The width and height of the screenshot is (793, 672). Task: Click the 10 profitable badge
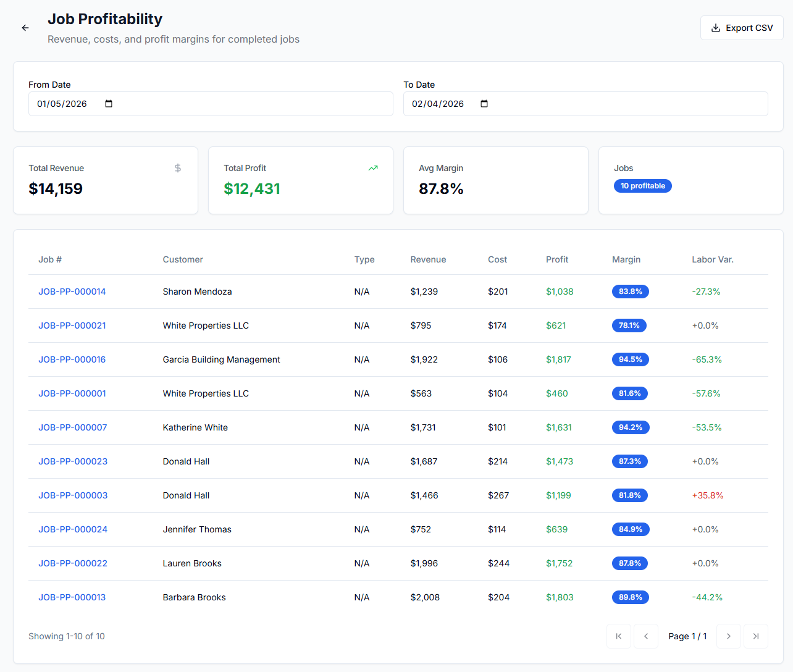642,186
